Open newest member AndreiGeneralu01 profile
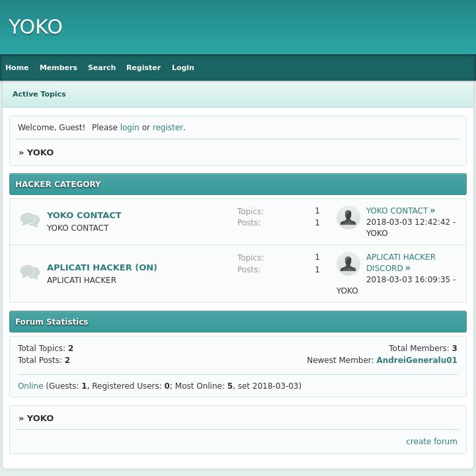This screenshot has width=476, height=476. (416, 360)
